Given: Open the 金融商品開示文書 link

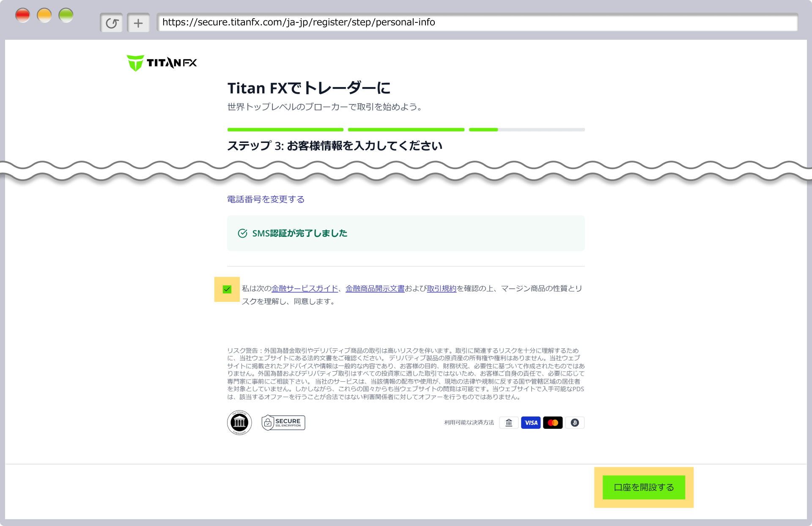Looking at the screenshot, I should click(375, 288).
